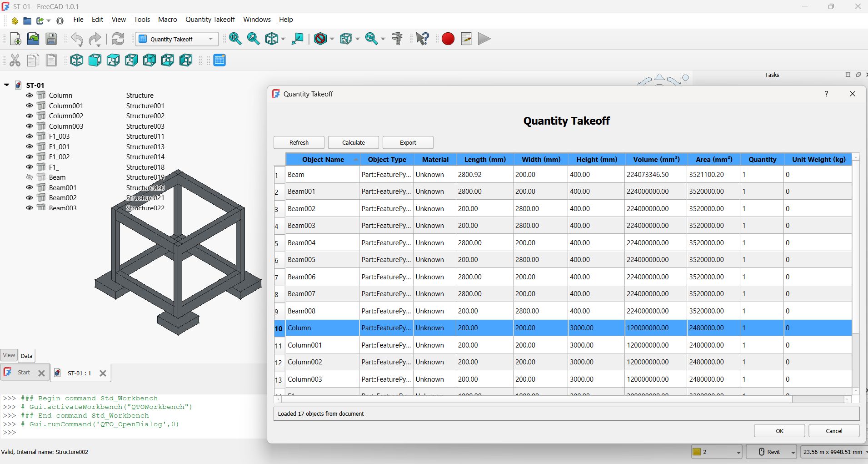Viewport: 868px width, 464px height.
Task: Click the Quantity Takeoff table icon in toolbar
Action: click(x=219, y=60)
